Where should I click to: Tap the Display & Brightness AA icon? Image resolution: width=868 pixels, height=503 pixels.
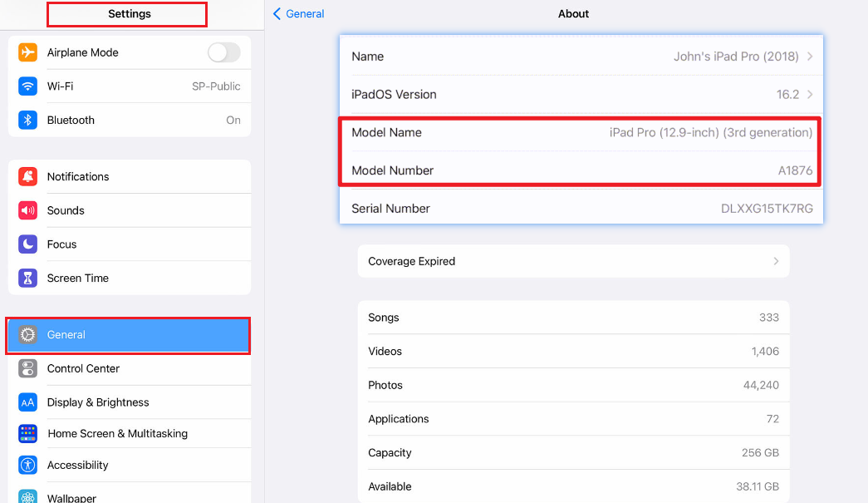click(x=28, y=402)
